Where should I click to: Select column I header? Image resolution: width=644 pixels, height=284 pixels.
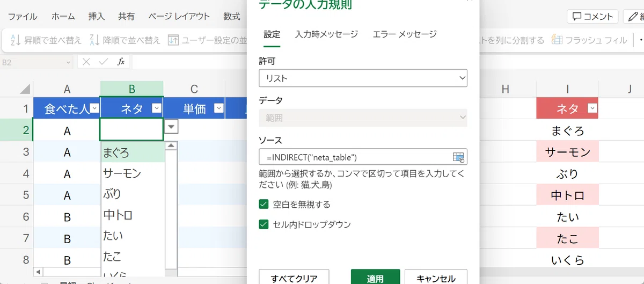[x=567, y=89]
